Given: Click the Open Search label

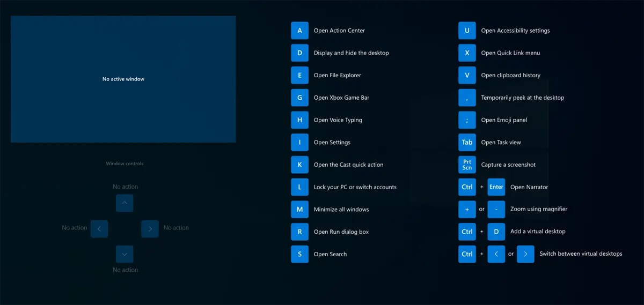Looking at the screenshot, I should 331,254.
